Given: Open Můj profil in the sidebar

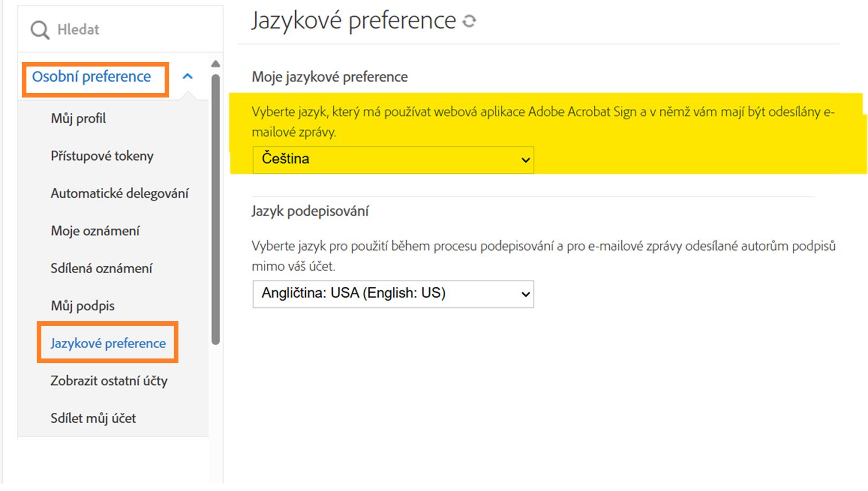Looking at the screenshot, I should pyautogui.click(x=79, y=119).
